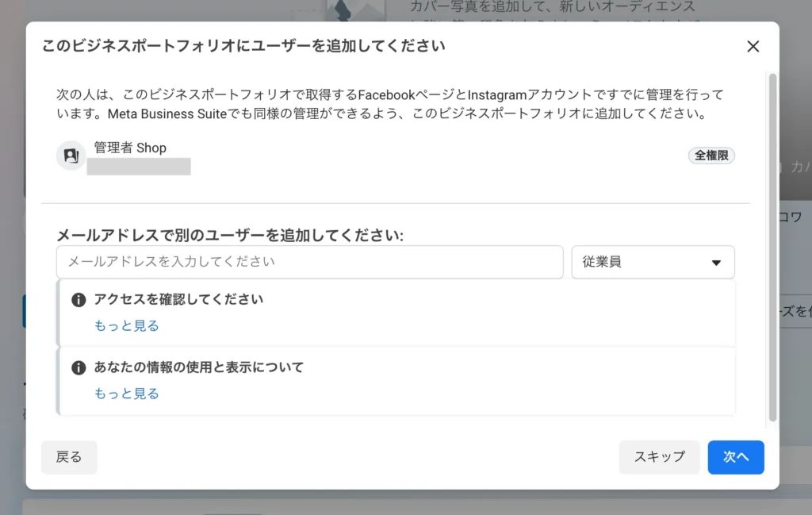Expand もっと見る under アクセスを確認してください
Screen dimensions: 812x515
[x=127, y=326]
